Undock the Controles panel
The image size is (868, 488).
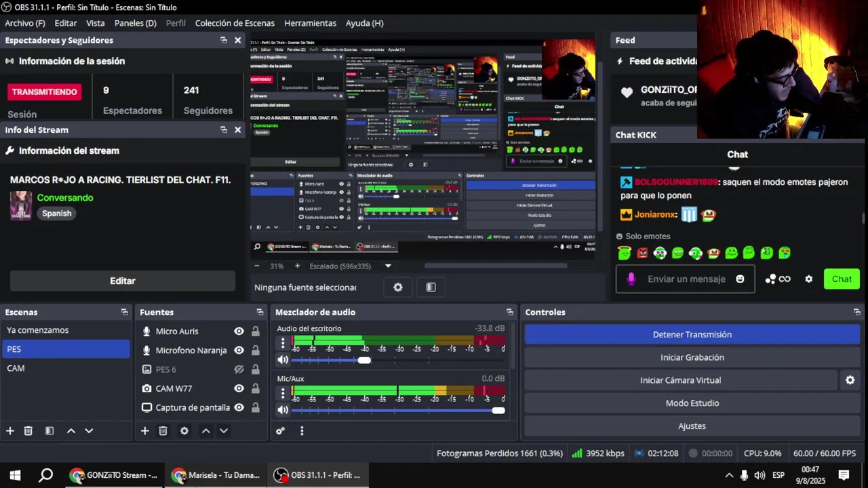click(857, 312)
